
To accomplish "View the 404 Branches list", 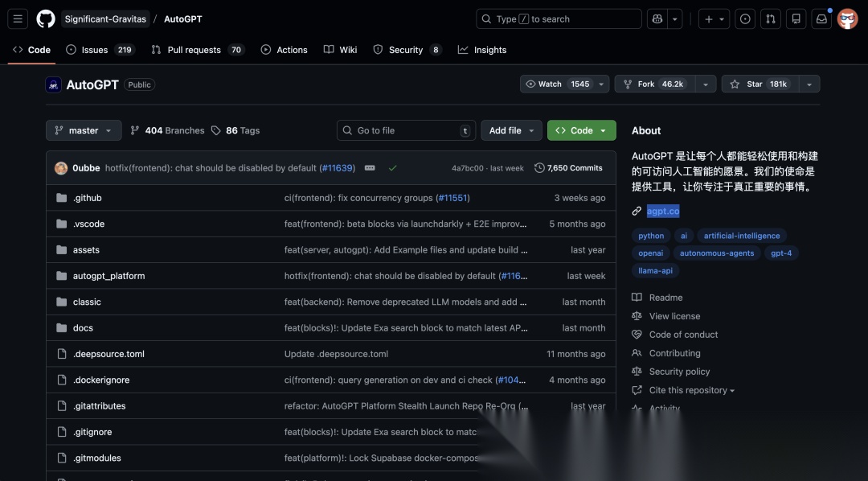I will point(167,130).
